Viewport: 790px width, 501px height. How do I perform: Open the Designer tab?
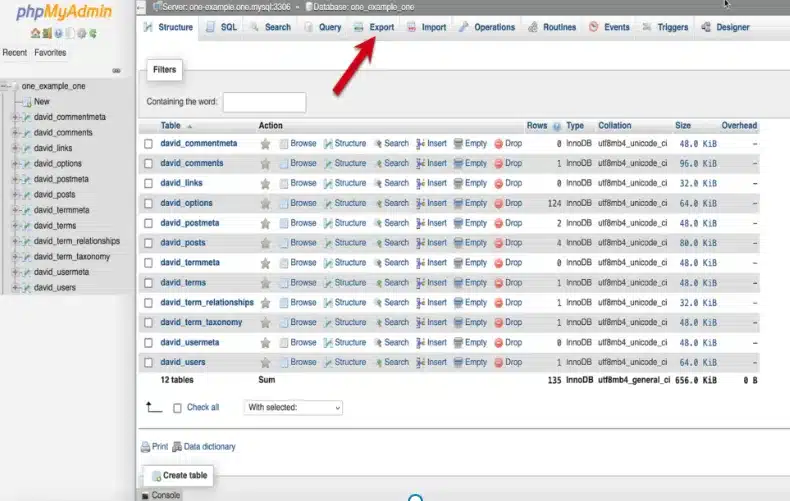coord(726,27)
